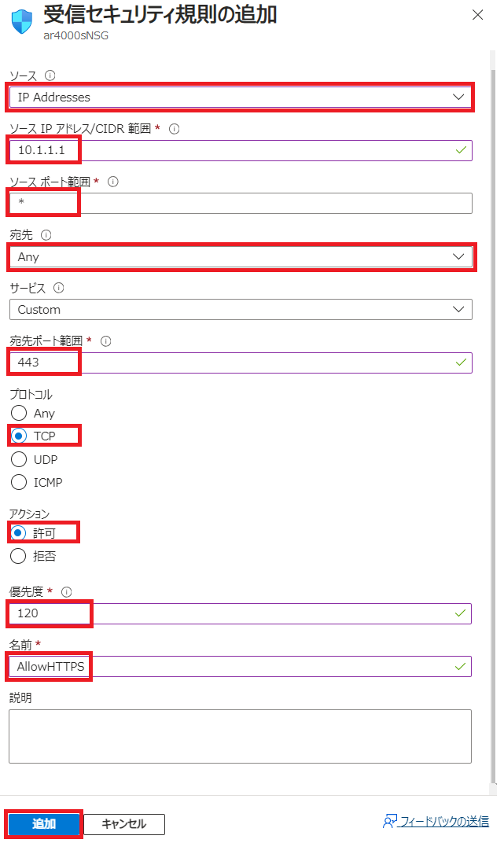Expand the 宛先 dropdown set to Any

[x=240, y=257]
